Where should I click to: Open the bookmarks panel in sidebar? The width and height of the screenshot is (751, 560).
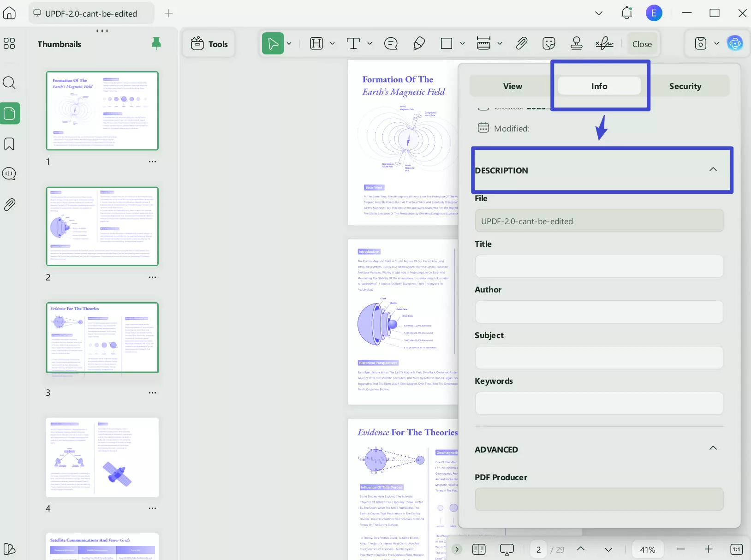[9, 144]
